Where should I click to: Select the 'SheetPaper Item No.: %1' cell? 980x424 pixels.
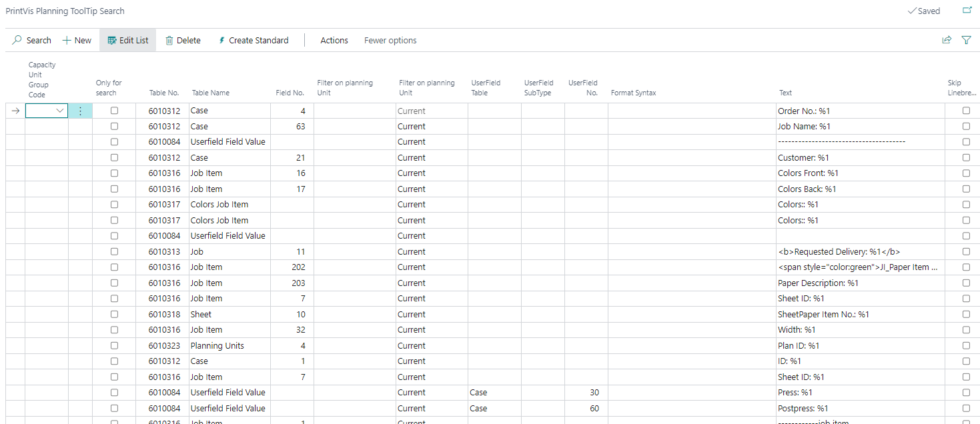click(x=861, y=315)
